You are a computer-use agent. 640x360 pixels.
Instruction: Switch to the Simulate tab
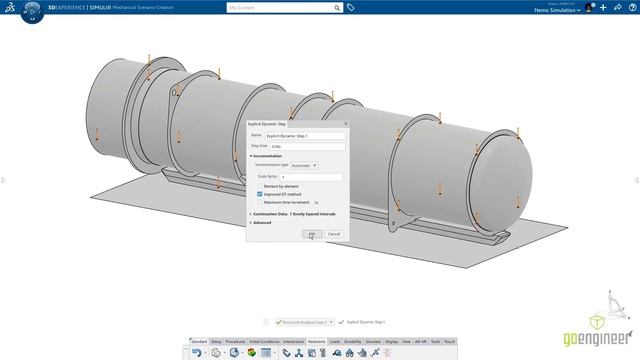tap(373, 342)
